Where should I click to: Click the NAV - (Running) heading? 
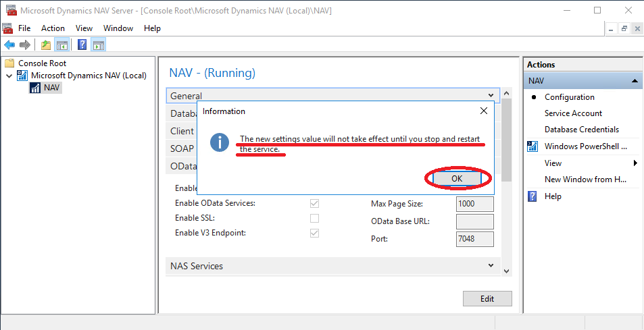(212, 73)
